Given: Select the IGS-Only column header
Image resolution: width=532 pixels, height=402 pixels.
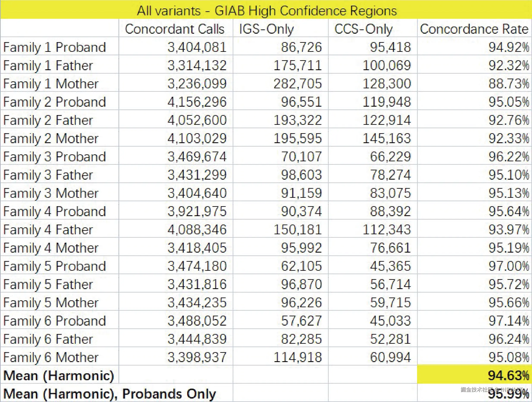Looking at the screenshot, I should point(266,29).
